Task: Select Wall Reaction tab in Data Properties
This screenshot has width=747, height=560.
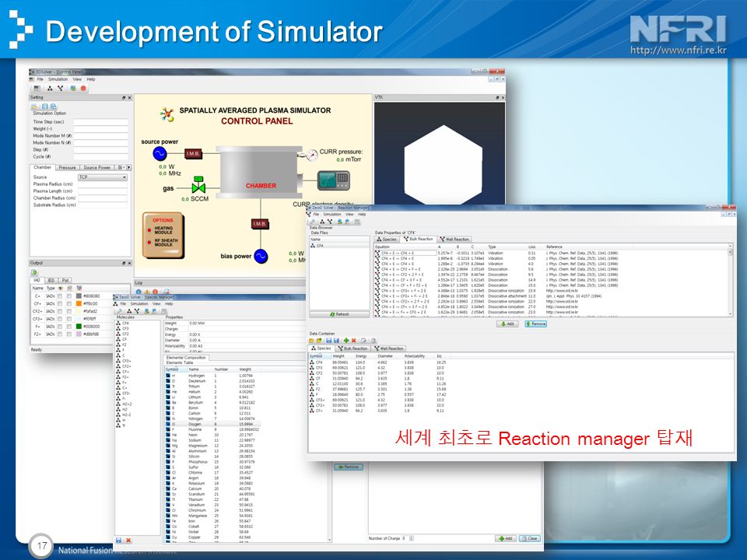Action: click(x=454, y=239)
